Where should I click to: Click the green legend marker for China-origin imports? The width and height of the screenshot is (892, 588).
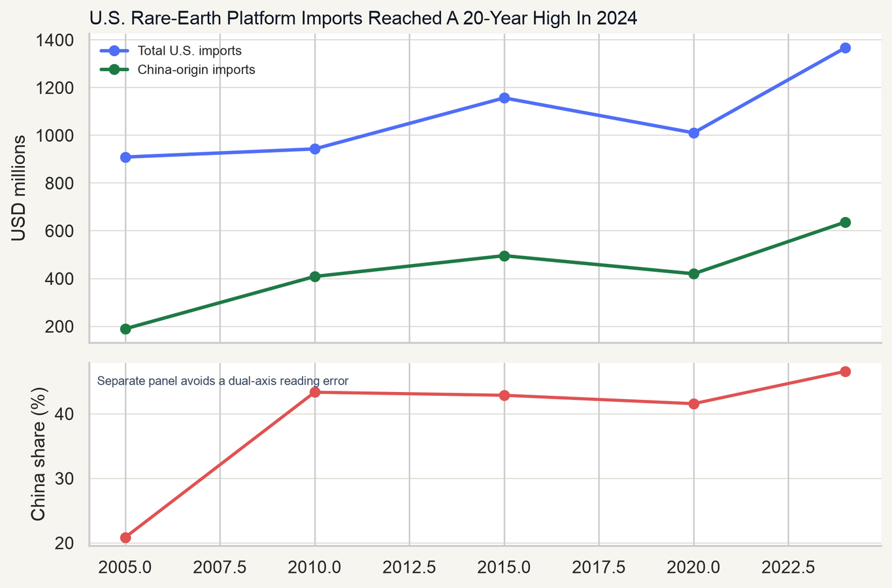pos(114,69)
